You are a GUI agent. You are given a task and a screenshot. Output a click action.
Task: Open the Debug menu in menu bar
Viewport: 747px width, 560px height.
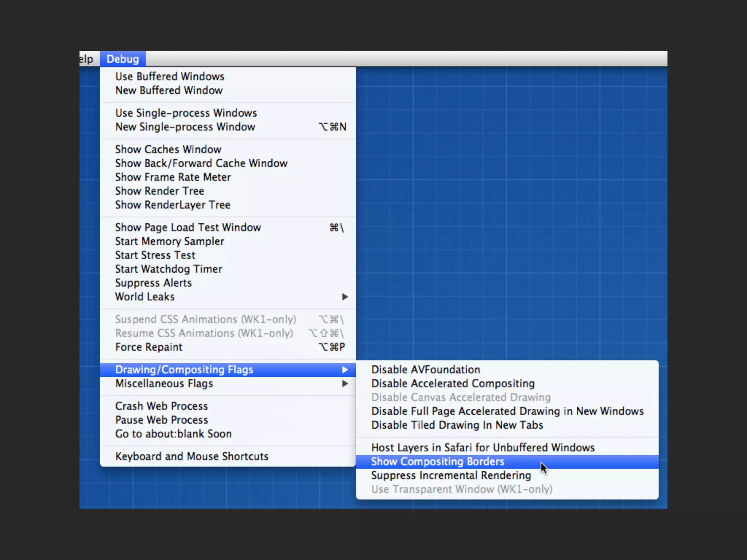click(x=123, y=59)
